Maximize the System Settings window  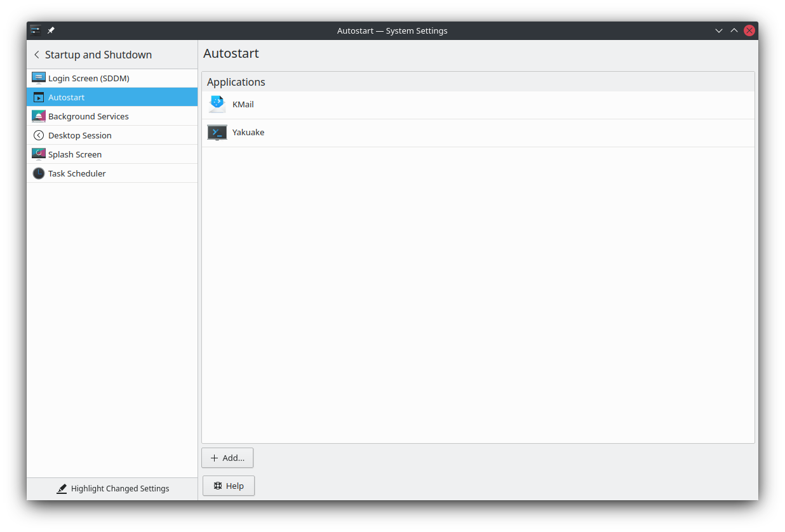point(734,30)
